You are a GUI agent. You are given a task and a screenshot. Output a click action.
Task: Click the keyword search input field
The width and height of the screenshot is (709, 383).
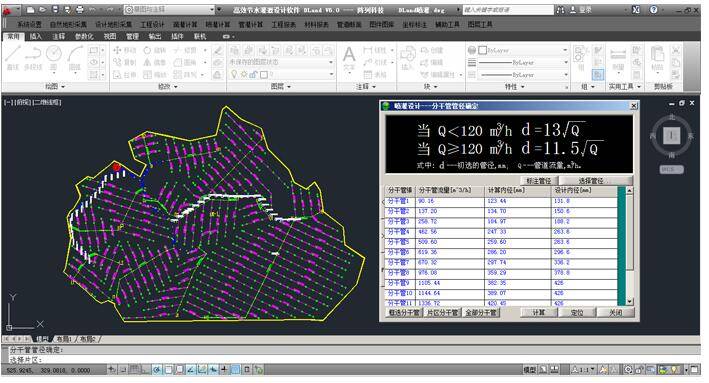coord(508,9)
